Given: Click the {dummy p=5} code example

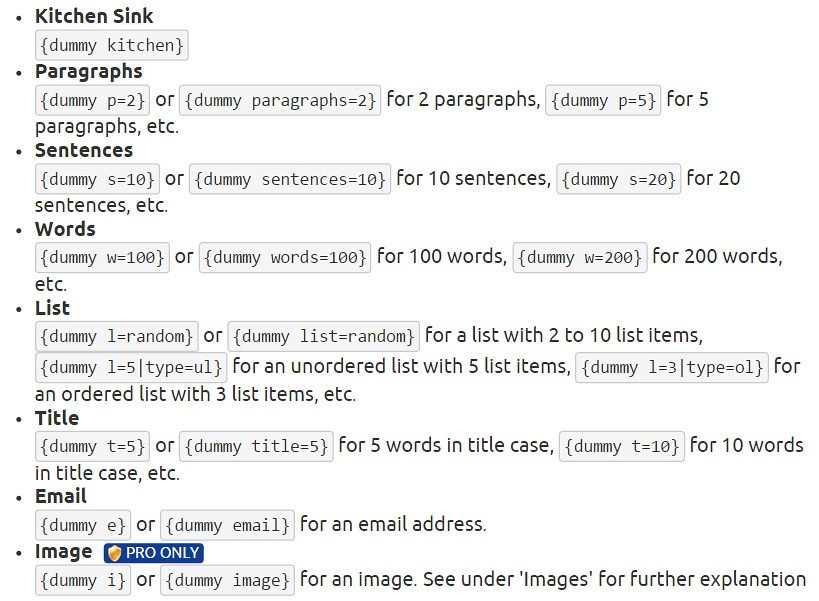Looking at the screenshot, I should point(603,100).
